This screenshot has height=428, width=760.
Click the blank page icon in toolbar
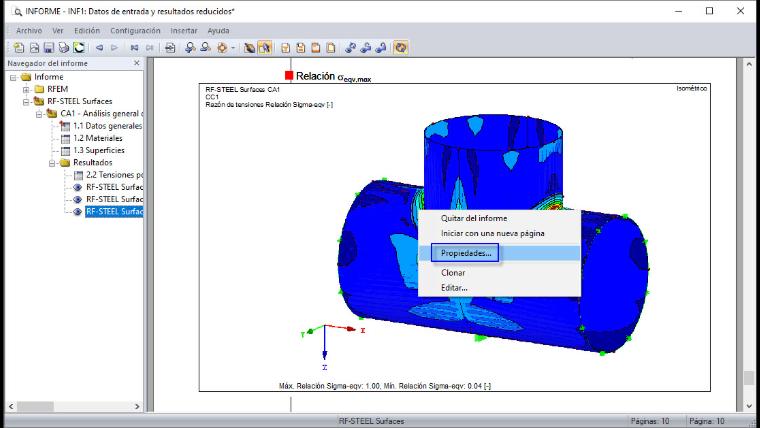click(x=331, y=48)
